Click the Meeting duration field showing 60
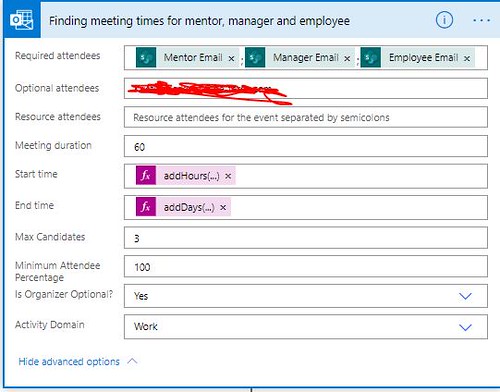The image size is (500, 392). pyautogui.click(x=306, y=146)
